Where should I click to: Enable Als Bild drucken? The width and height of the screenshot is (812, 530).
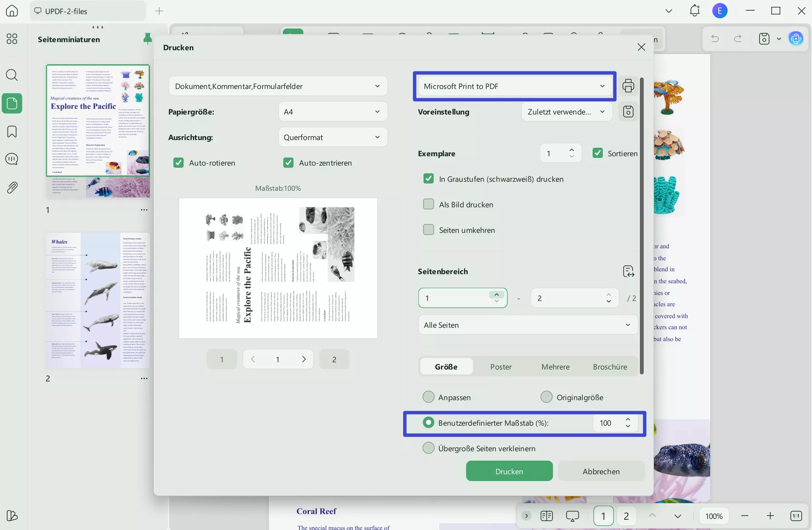click(x=429, y=204)
